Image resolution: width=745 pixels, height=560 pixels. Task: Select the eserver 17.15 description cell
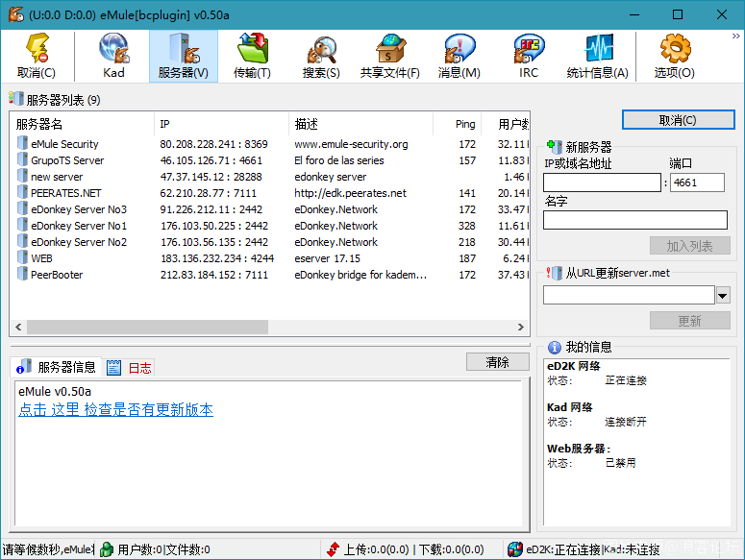point(327,258)
